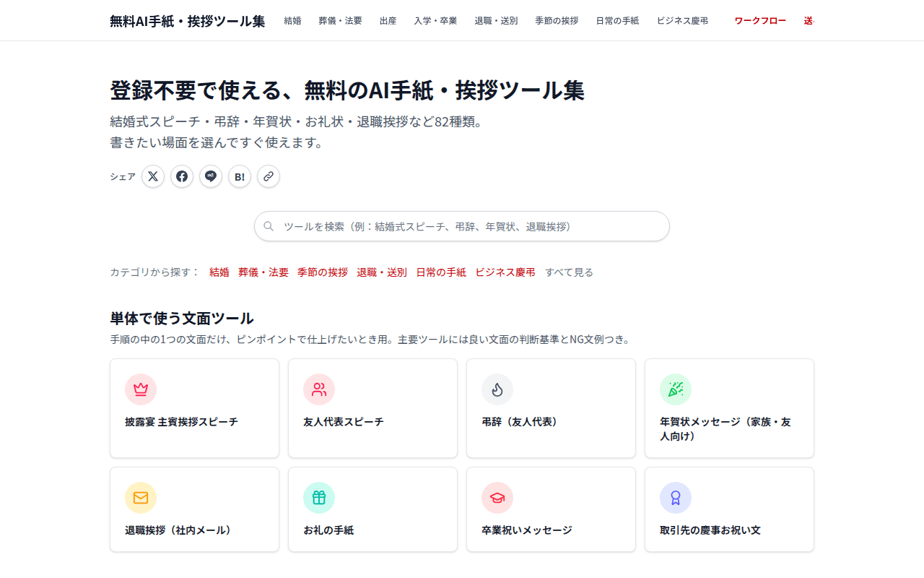Image resolution: width=924 pixels, height=578 pixels.
Task: Click party popper icon on 年賀状メッセージ card
Action: 676,389
